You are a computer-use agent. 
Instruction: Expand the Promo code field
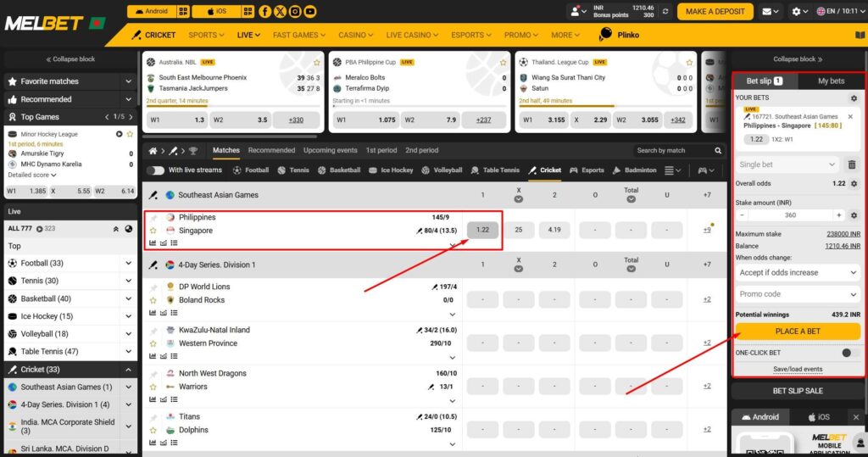coord(797,294)
